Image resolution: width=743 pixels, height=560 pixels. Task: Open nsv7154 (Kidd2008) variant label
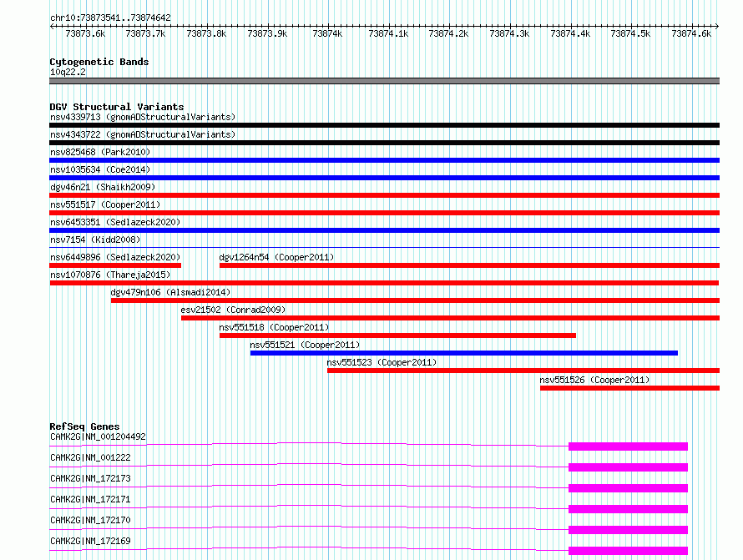pos(95,240)
